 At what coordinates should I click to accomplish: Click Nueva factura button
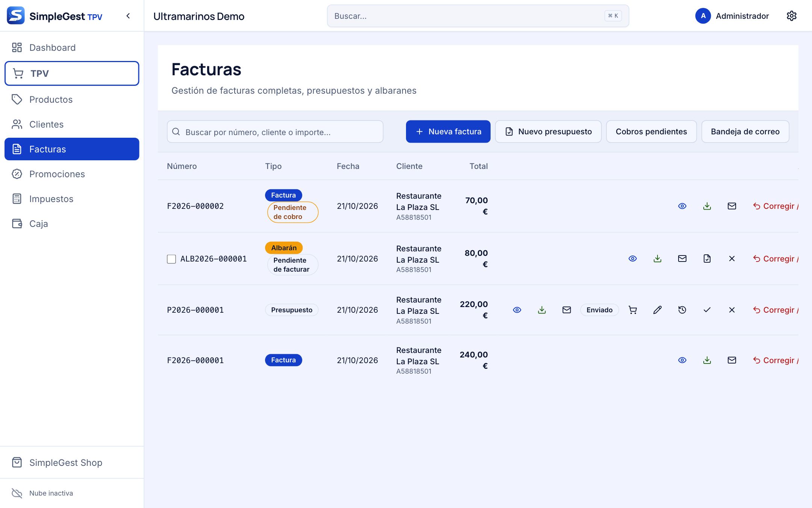[448, 131]
